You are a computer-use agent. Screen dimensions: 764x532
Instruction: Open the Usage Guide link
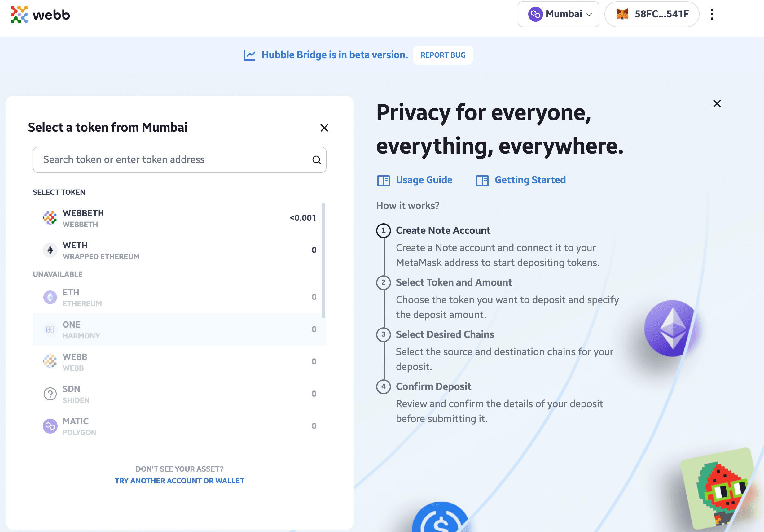click(424, 180)
